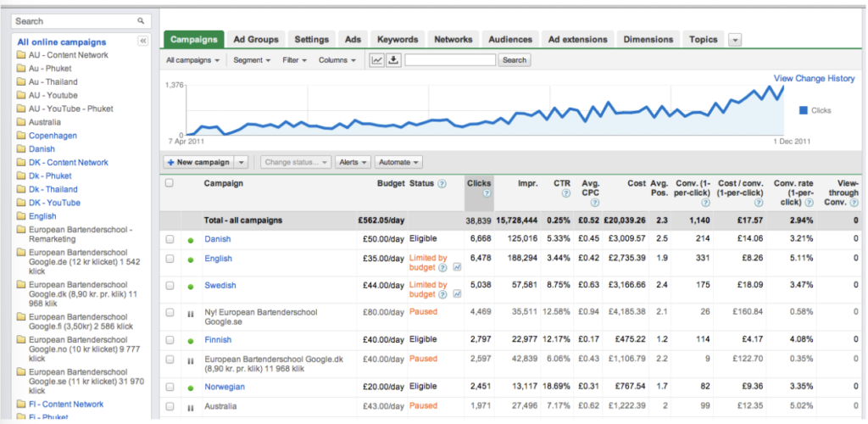
Task: Open the Segment dropdown
Action: pyautogui.click(x=252, y=60)
